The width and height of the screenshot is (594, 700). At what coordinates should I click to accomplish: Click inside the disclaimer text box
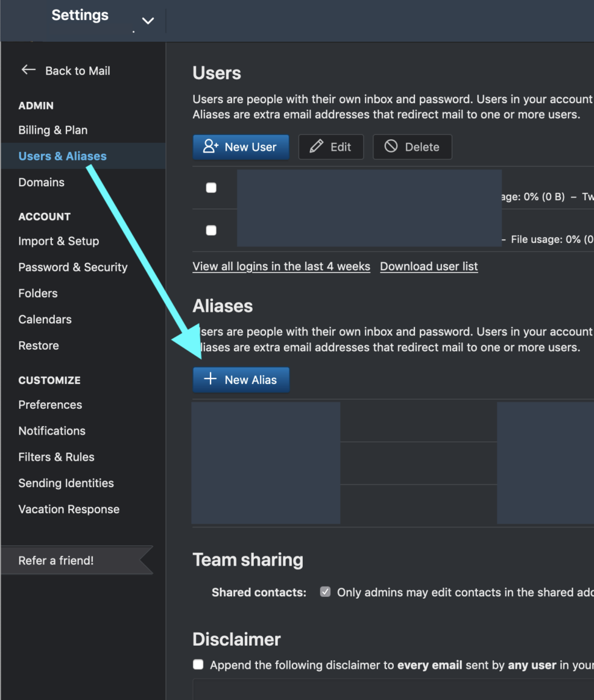[x=391, y=693]
